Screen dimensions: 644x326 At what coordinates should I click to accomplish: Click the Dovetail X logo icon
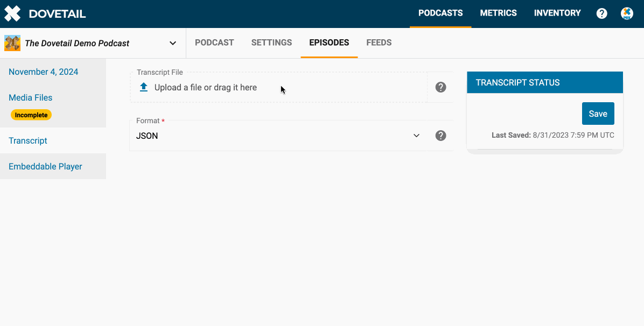(x=12, y=13)
